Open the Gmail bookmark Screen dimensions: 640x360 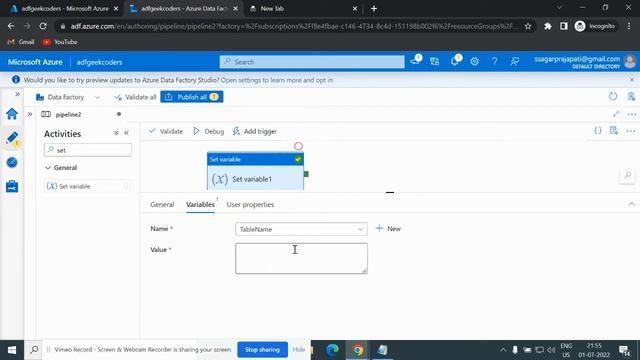tap(21, 42)
